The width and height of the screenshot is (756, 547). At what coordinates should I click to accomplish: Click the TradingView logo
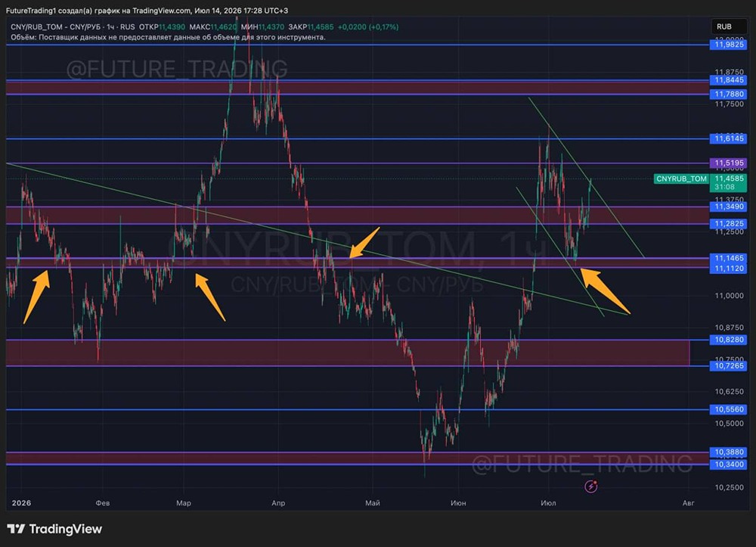(x=54, y=529)
